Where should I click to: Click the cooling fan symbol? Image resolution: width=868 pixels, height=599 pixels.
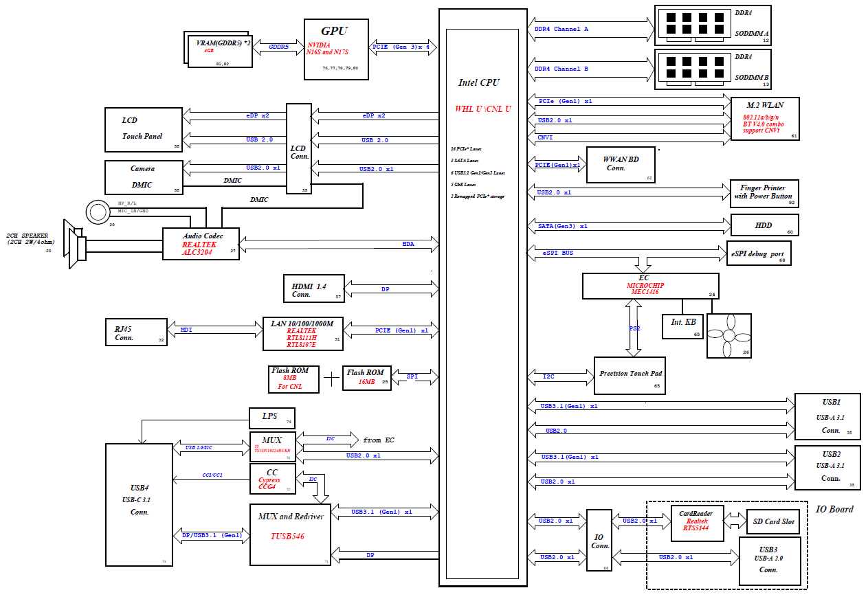(x=729, y=336)
